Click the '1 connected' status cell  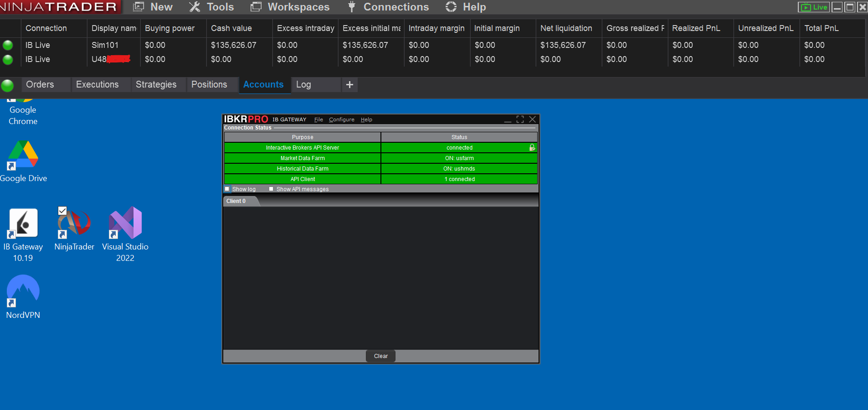tap(459, 179)
